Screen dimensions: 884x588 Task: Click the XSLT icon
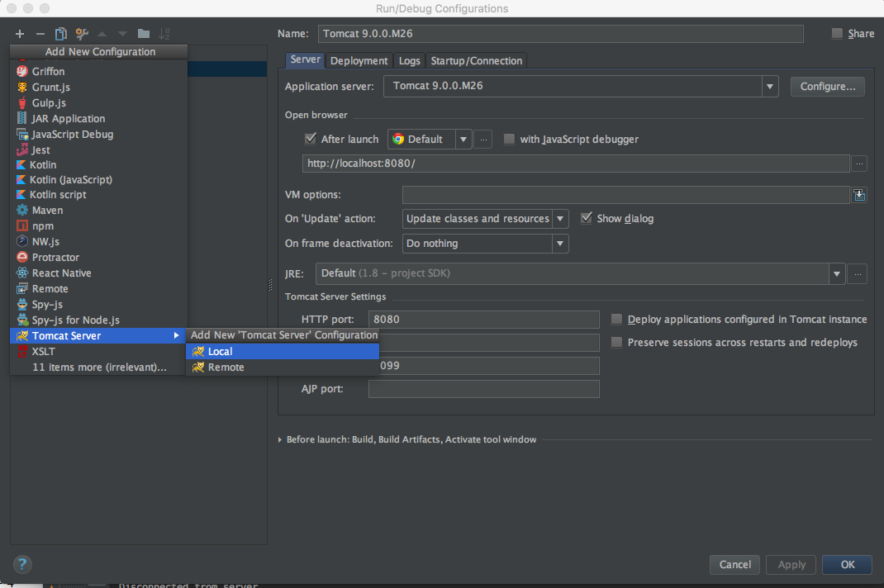coord(22,351)
